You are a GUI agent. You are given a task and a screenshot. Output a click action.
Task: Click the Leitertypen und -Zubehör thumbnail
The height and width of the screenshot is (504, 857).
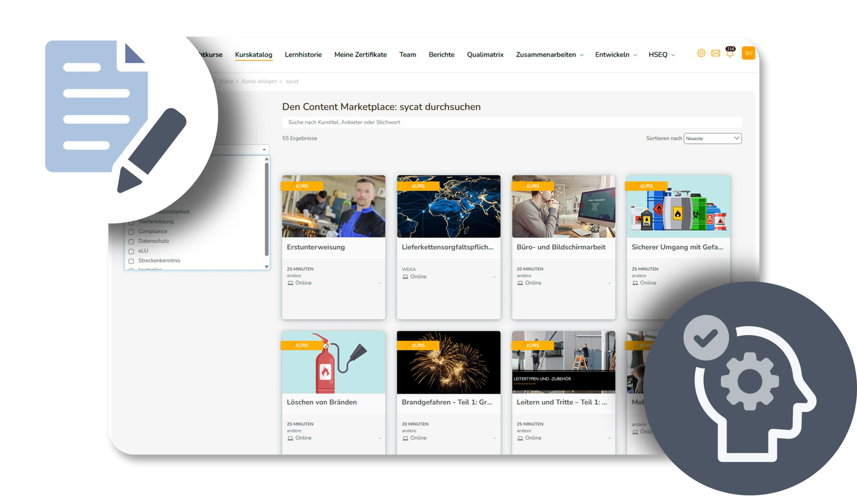coord(563,362)
